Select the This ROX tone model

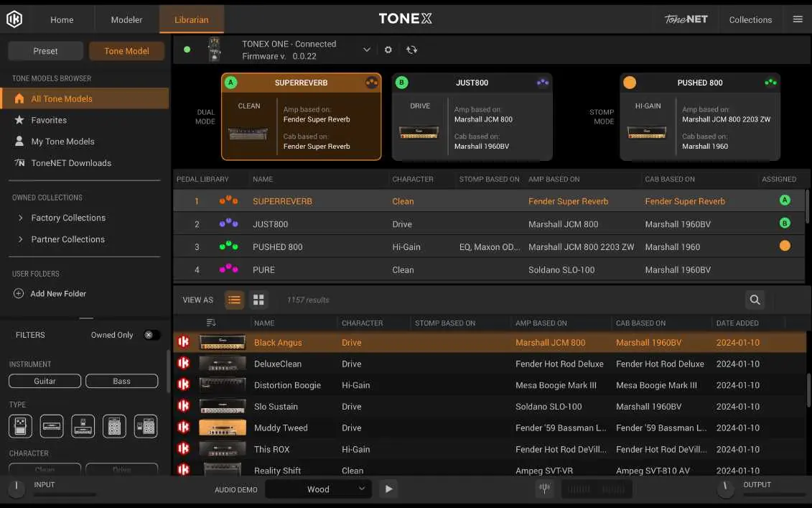click(490, 449)
